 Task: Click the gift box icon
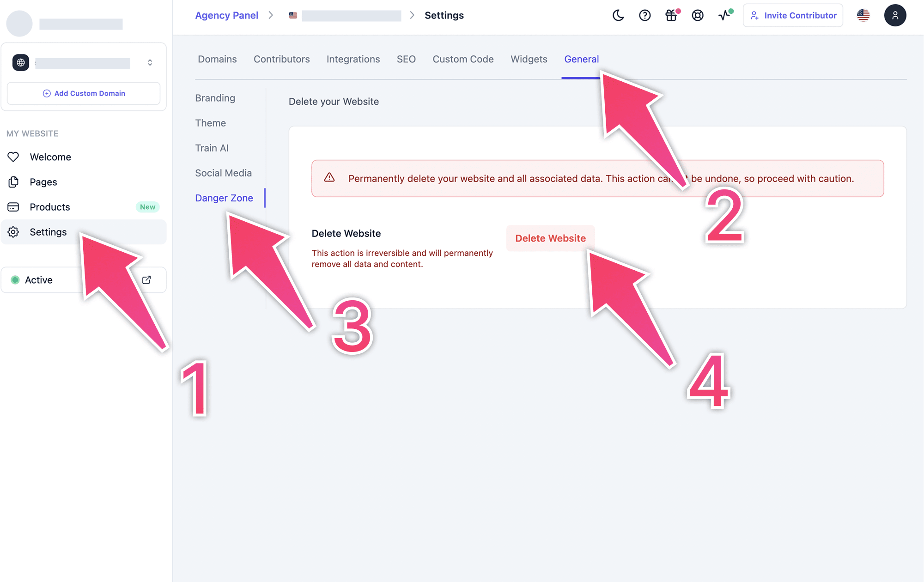tap(671, 16)
